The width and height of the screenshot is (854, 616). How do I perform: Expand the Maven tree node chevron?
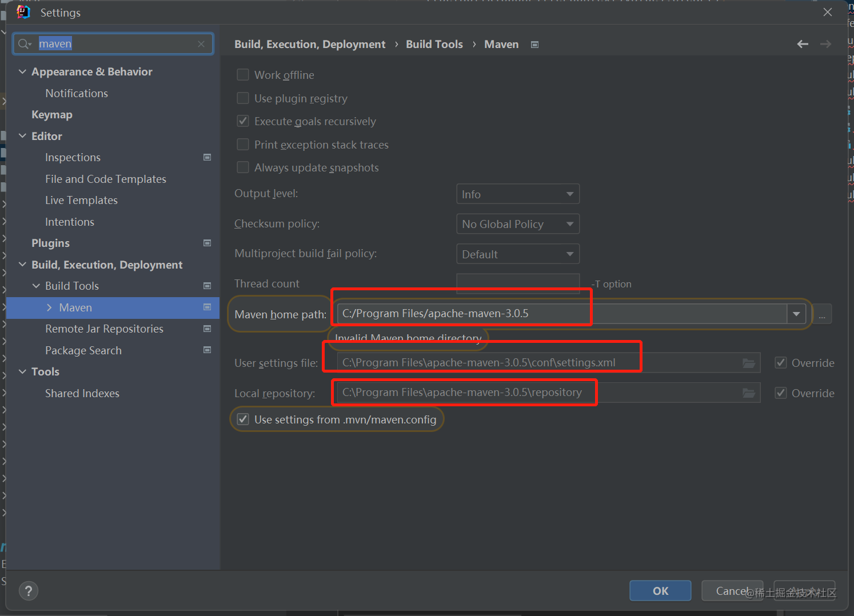pos(49,307)
